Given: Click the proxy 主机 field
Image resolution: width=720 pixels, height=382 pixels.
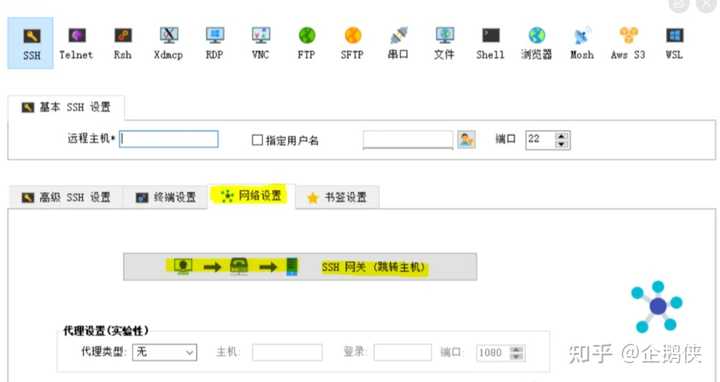Looking at the screenshot, I should pos(287,353).
